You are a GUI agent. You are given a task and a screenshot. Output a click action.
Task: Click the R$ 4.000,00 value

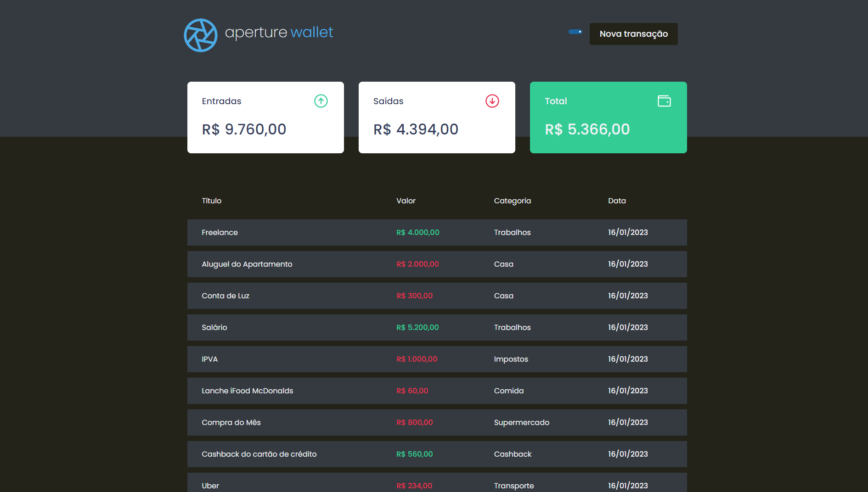[418, 232]
